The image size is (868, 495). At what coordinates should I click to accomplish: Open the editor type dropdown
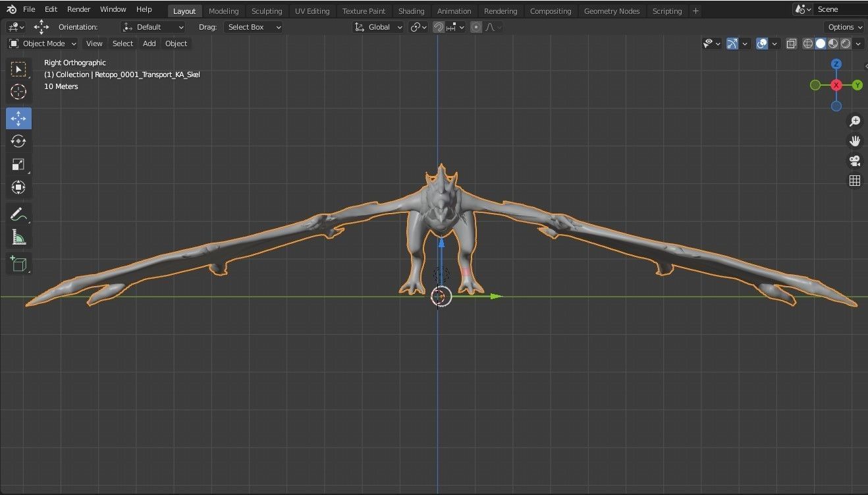pos(16,27)
